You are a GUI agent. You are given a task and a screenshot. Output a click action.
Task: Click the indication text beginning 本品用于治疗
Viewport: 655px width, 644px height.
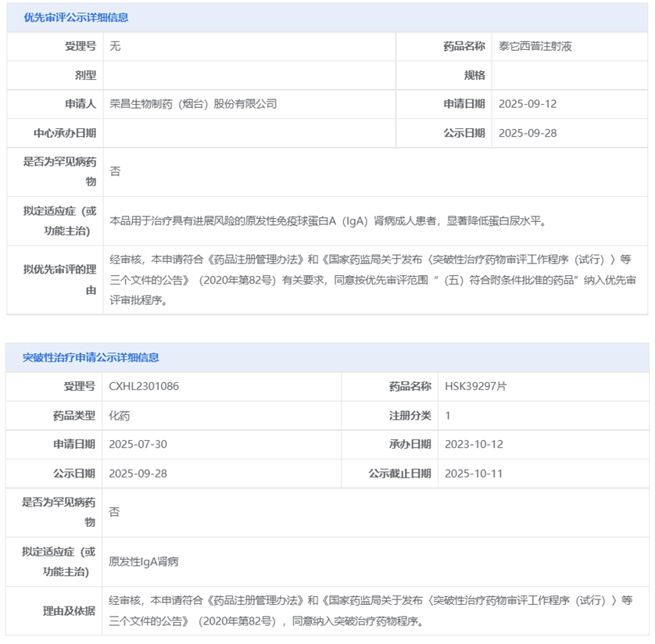point(327,221)
